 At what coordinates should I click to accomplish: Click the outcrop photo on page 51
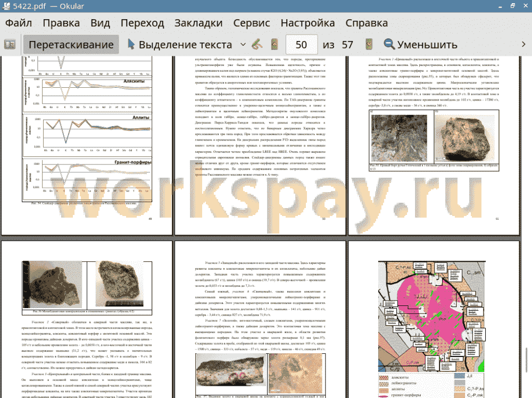click(399, 138)
